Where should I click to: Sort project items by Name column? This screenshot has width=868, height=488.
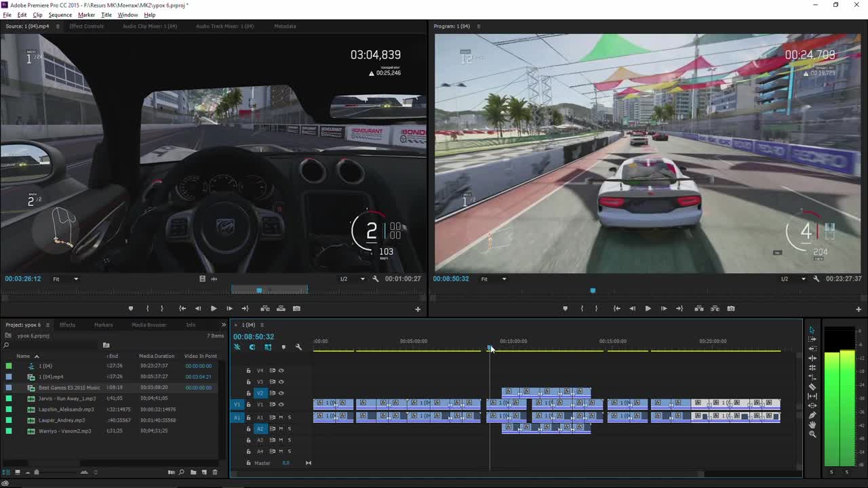(x=23, y=356)
